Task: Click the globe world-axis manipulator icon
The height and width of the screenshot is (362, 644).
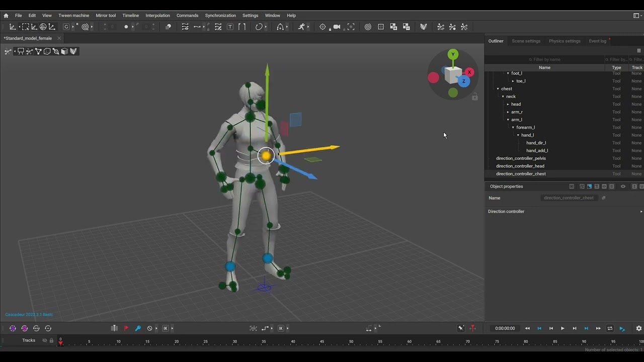Action: (43, 27)
